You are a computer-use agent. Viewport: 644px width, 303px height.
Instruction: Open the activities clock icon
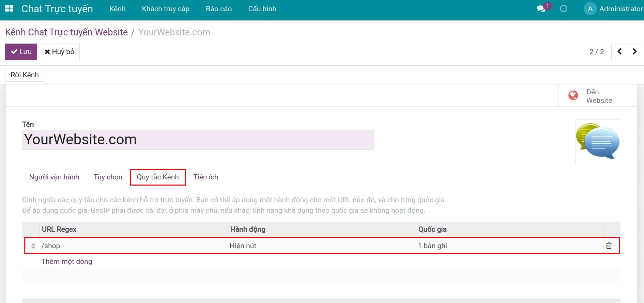tap(564, 9)
